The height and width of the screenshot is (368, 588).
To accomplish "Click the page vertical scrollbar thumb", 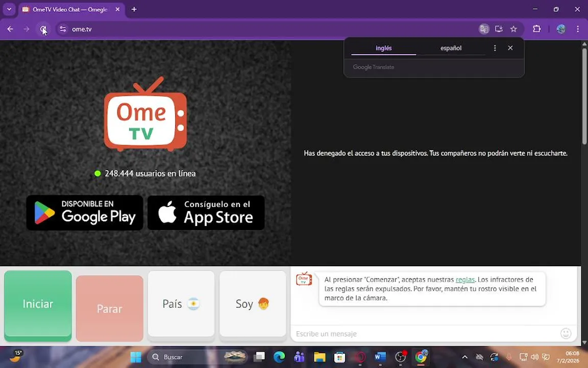I will click(x=584, y=96).
